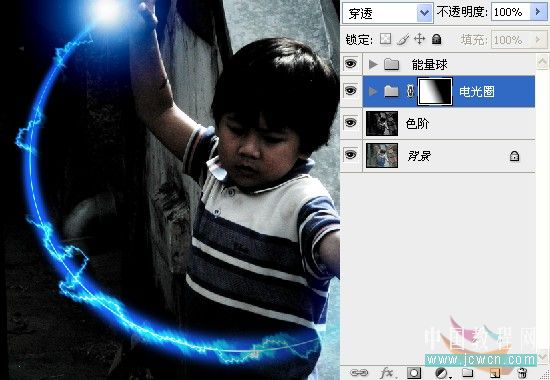
Task: Select the 色阶 layer name
Action: pos(417,124)
